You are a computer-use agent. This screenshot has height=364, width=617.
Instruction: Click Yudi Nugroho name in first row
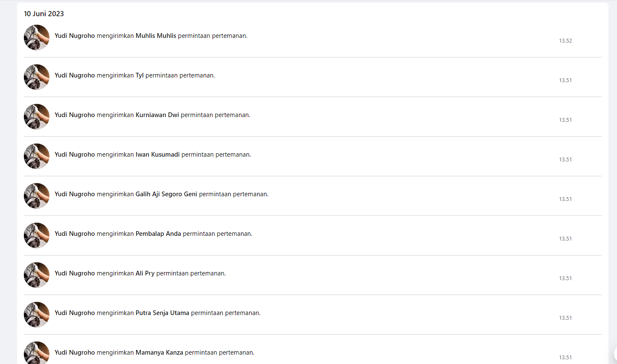75,36
